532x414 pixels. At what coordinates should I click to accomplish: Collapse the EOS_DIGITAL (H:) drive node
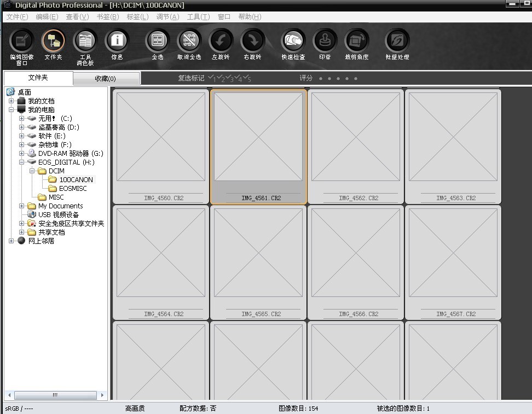pos(22,162)
